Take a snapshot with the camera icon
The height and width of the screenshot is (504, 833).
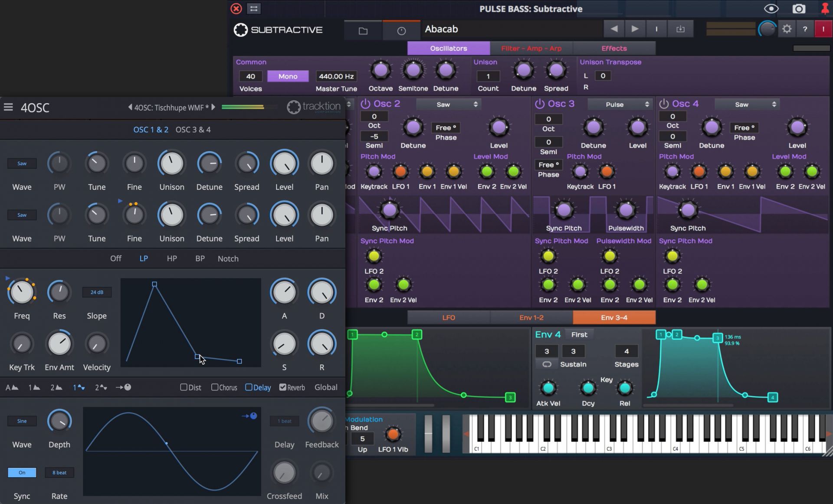(799, 9)
